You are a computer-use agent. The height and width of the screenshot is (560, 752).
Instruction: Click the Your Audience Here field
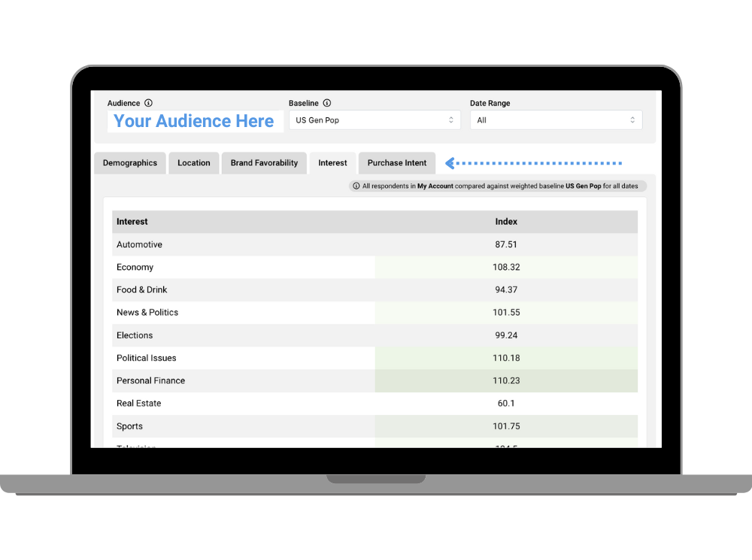point(193,120)
